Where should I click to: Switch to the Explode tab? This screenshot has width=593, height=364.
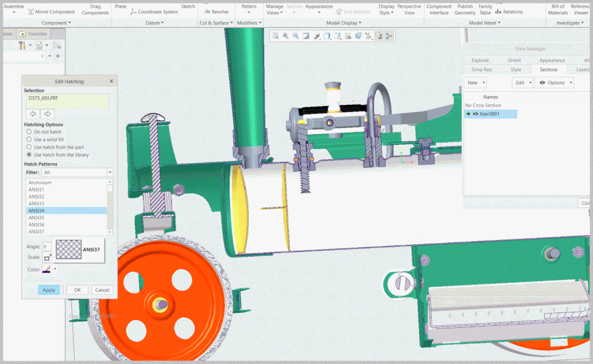pyautogui.click(x=480, y=60)
